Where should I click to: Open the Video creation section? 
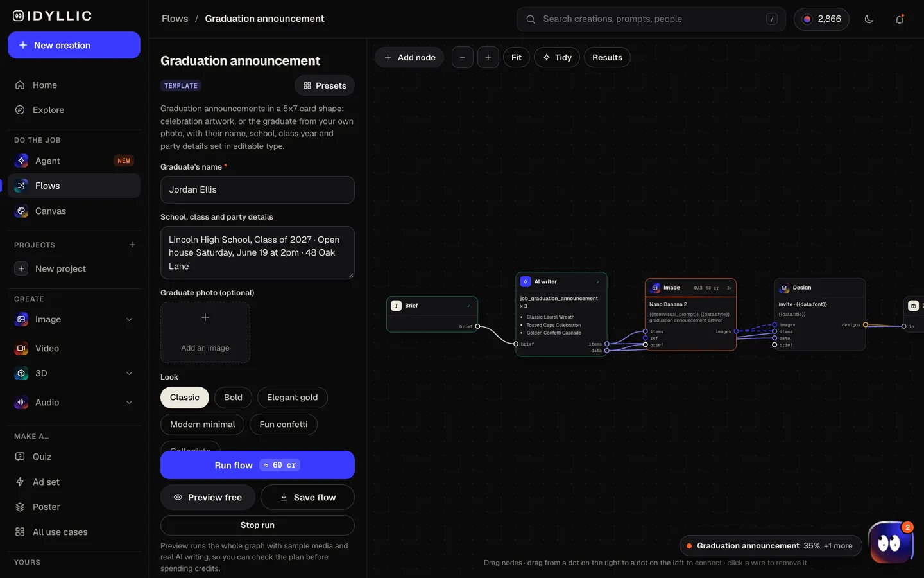pyautogui.click(x=74, y=348)
